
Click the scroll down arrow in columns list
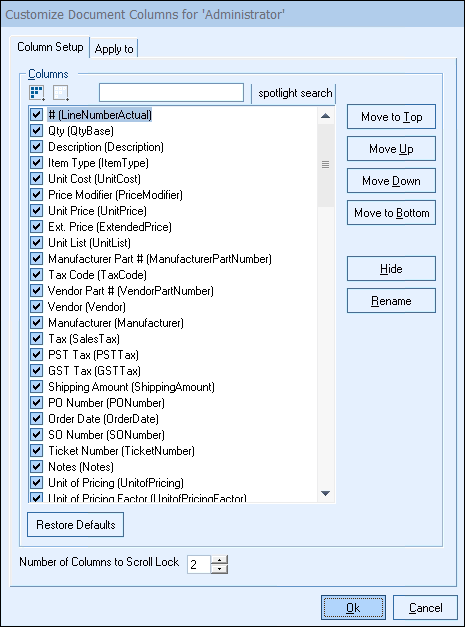[x=325, y=493]
